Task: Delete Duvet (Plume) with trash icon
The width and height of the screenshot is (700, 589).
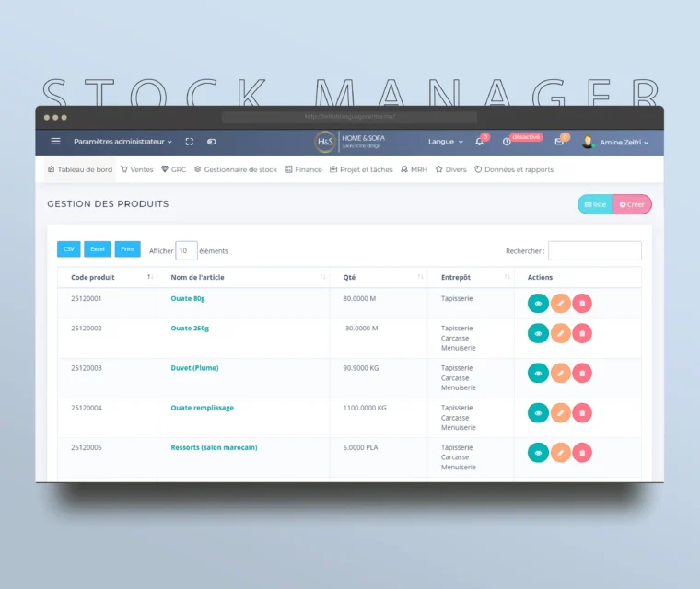Action: (x=582, y=373)
